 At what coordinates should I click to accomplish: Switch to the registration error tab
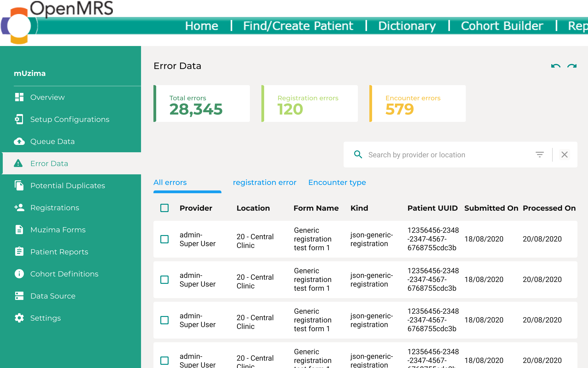[x=265, y=182]
